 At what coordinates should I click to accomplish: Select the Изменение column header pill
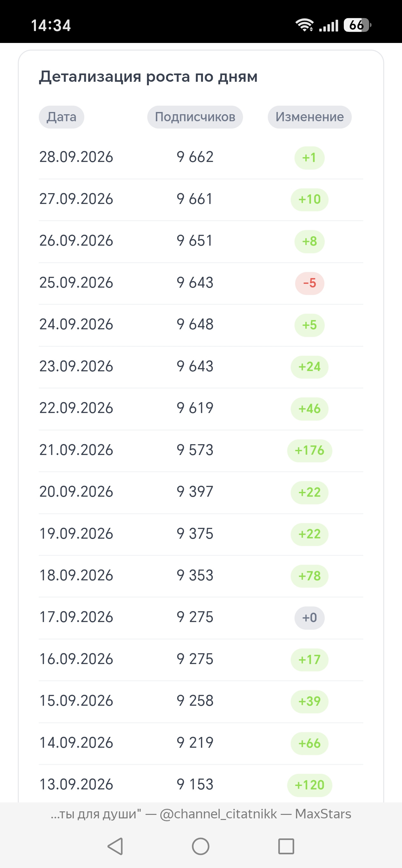(x=309, y=117)
